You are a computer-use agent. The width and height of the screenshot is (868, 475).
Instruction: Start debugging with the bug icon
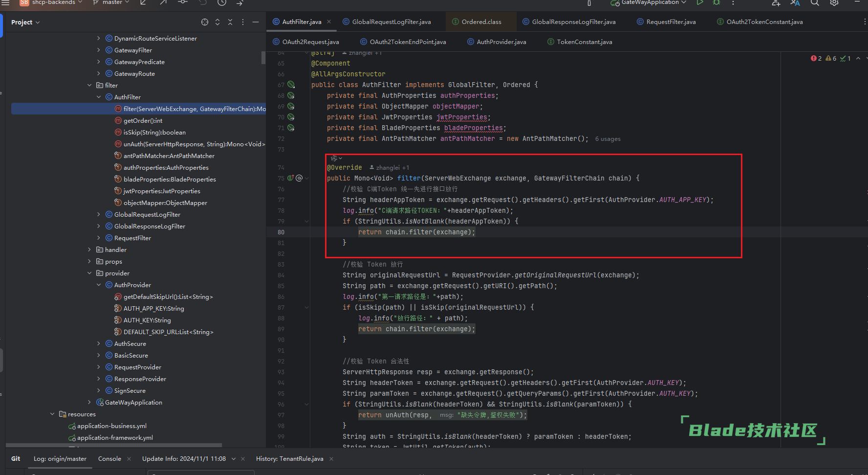716,2
